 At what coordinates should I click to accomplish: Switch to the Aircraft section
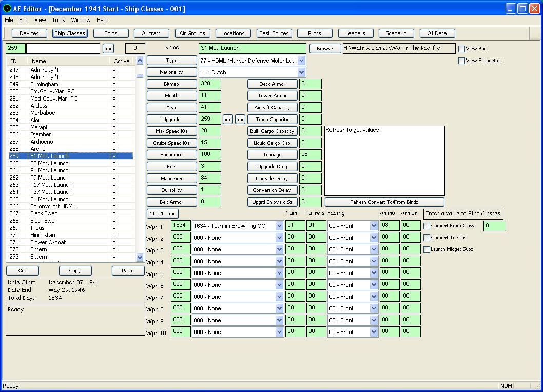tap(151, 33)
